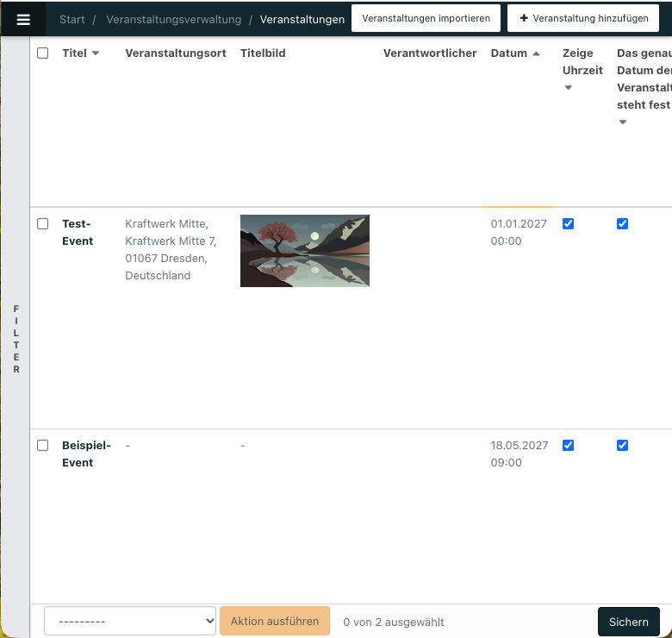Click date 18.05.2027 09:00

pyautogui.click(x=520, y=454)
